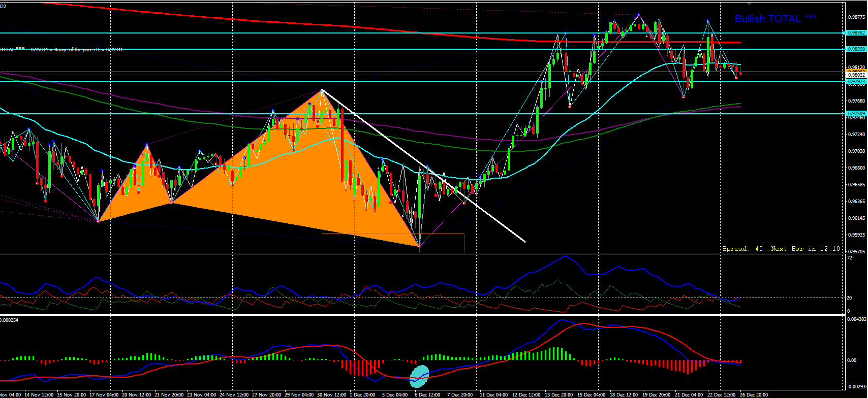Click the MACD value 0.000254 label

click(9, 320)
